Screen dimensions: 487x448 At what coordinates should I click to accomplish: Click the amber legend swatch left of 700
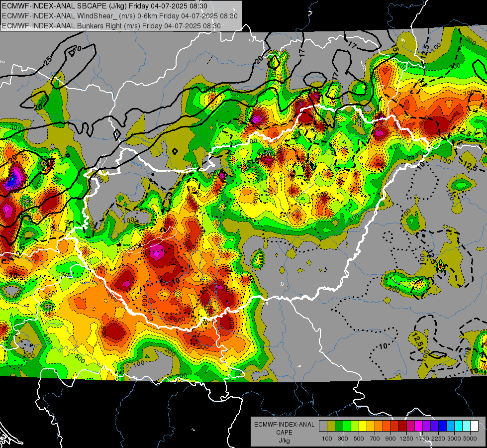[x=371, y=426]
